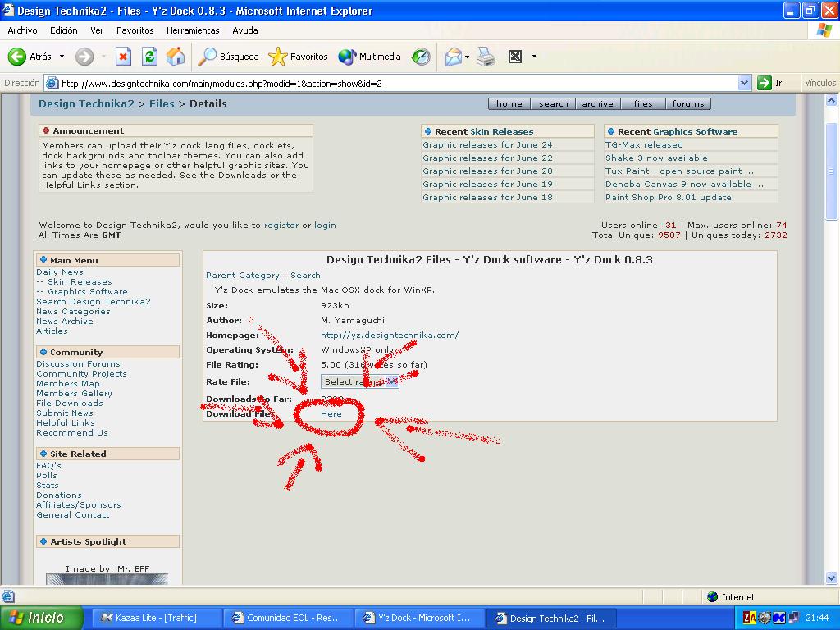Open General Contact link

73,515
